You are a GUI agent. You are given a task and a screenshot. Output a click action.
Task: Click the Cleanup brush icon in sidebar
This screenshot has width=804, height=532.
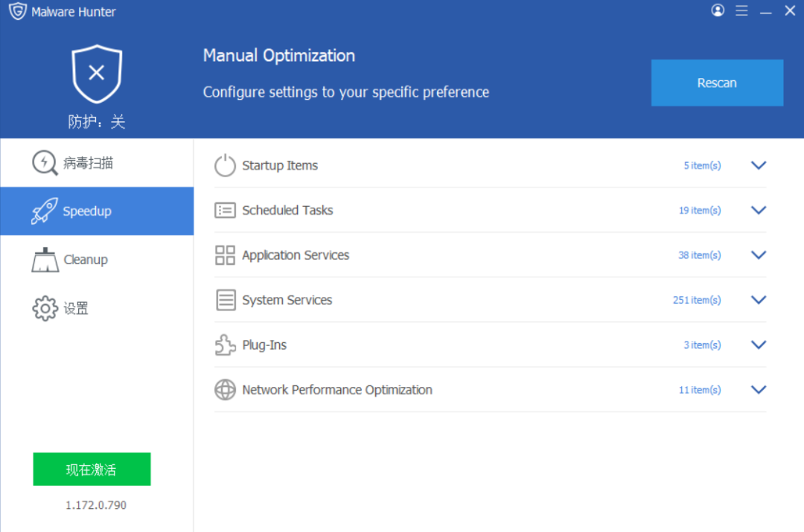pos(45,259)
